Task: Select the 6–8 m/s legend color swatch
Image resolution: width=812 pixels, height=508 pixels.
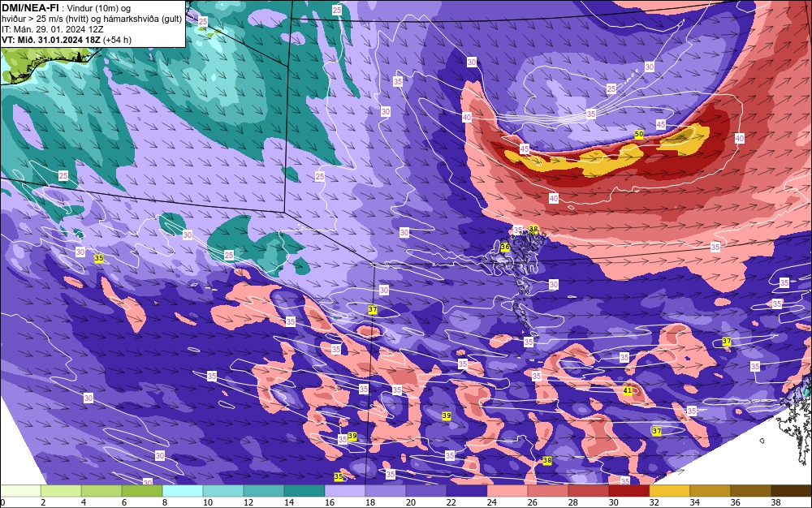Action: tap(142, 491)
